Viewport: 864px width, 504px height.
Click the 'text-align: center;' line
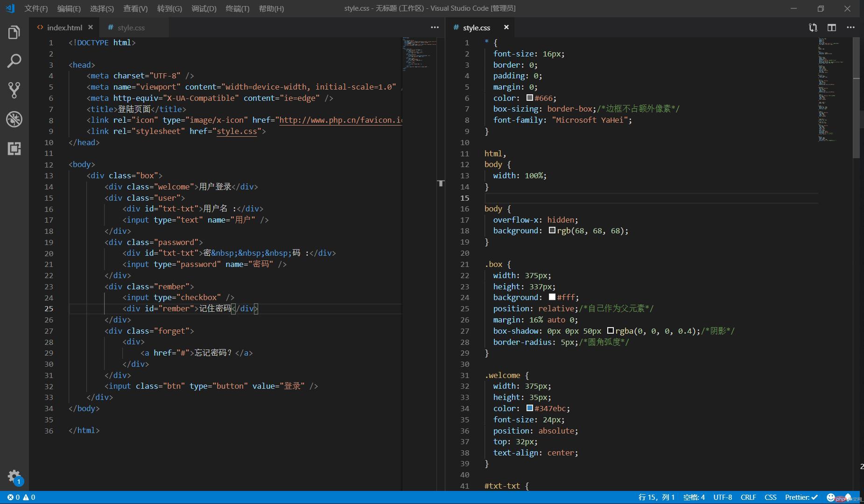tap(536, 453)
